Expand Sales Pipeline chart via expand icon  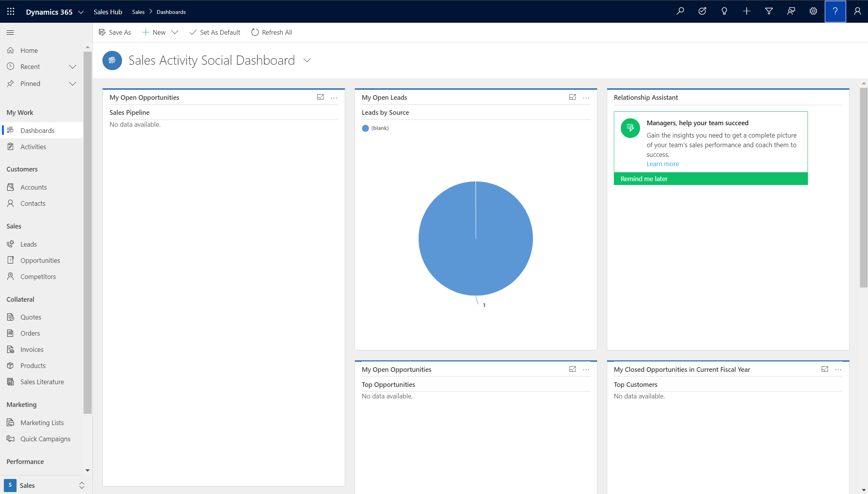pos(320,97)
